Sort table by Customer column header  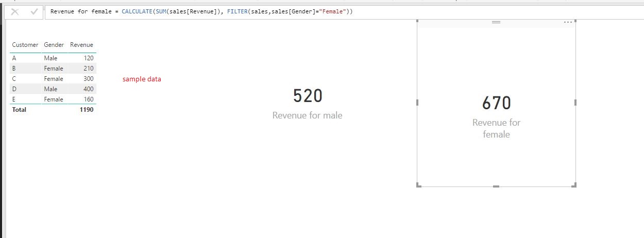coord(25,45)
